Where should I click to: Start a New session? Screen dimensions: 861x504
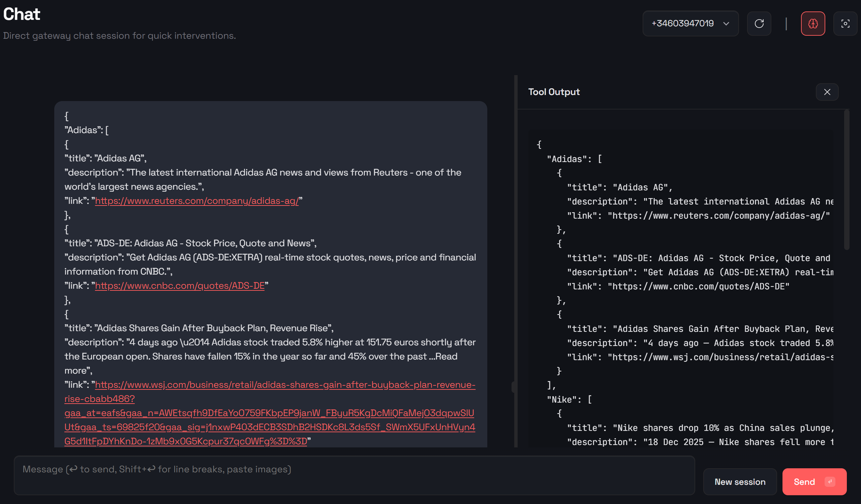tap(740, 481)
